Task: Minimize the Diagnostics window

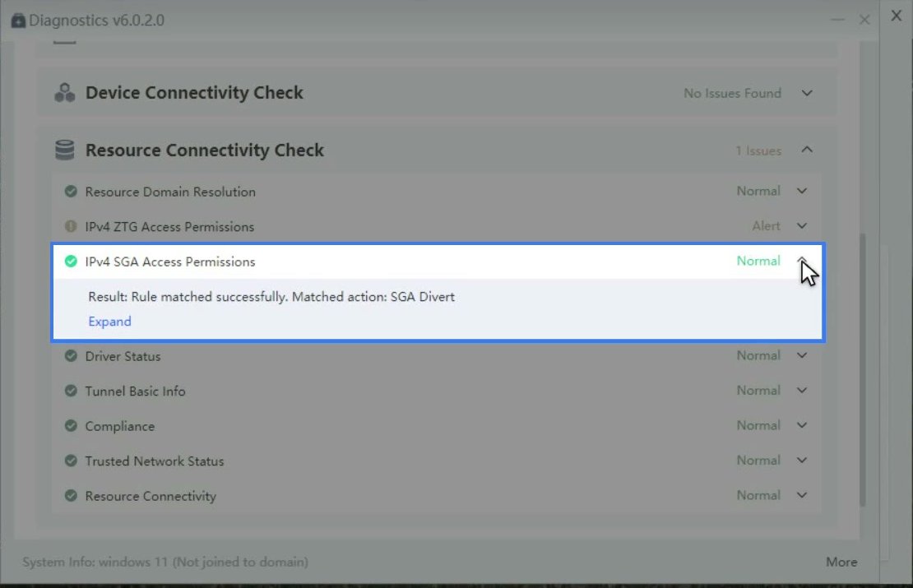Action: click(x=837, y=20)
